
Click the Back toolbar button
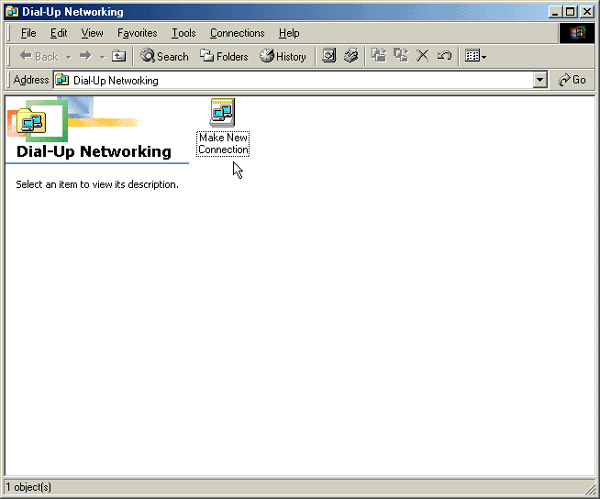pos(39,57)
